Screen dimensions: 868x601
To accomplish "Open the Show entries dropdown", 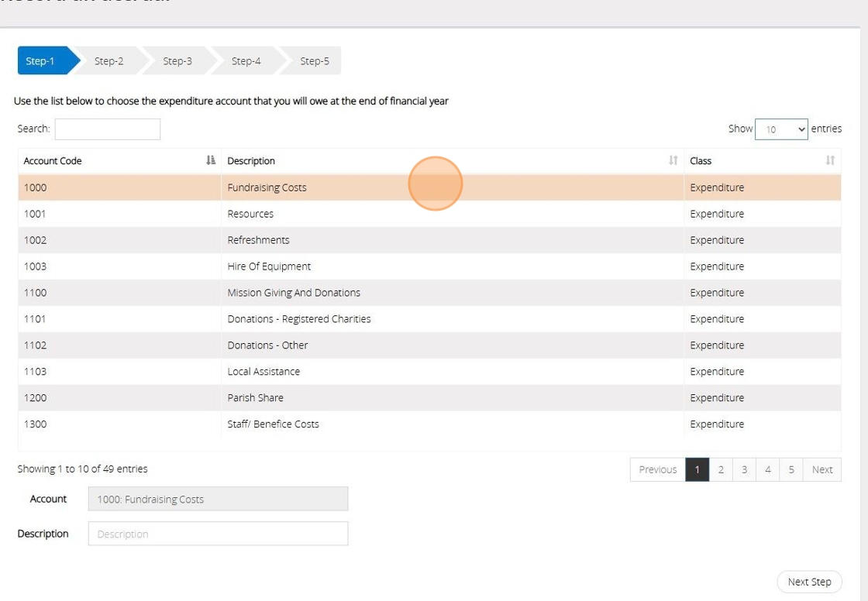I will click(781, 129).
